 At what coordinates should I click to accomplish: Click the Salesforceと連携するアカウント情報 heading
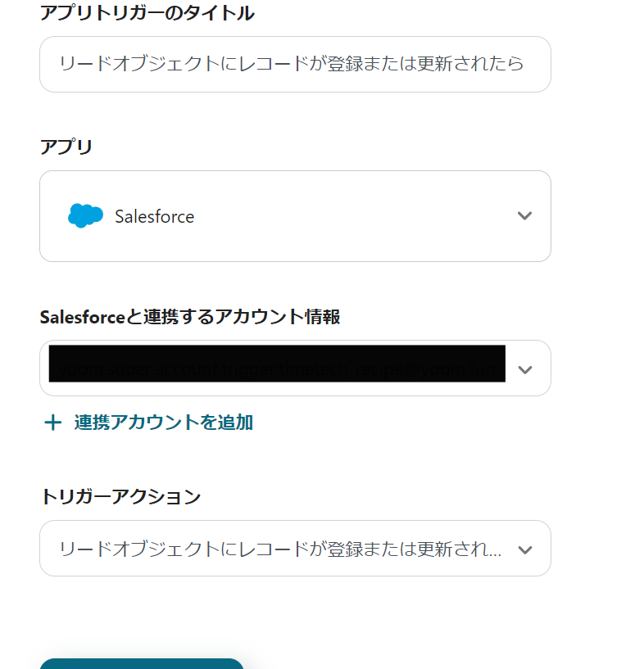click(x=189, y=317)
